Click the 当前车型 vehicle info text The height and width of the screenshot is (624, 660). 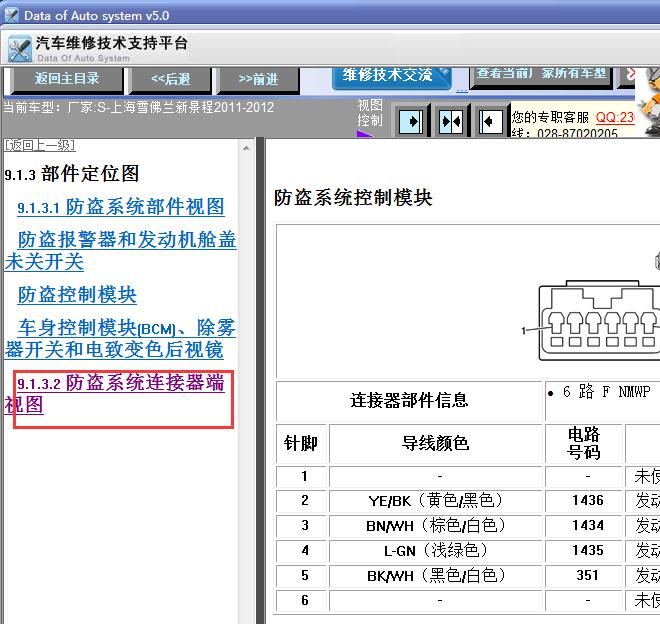(139, 108)
